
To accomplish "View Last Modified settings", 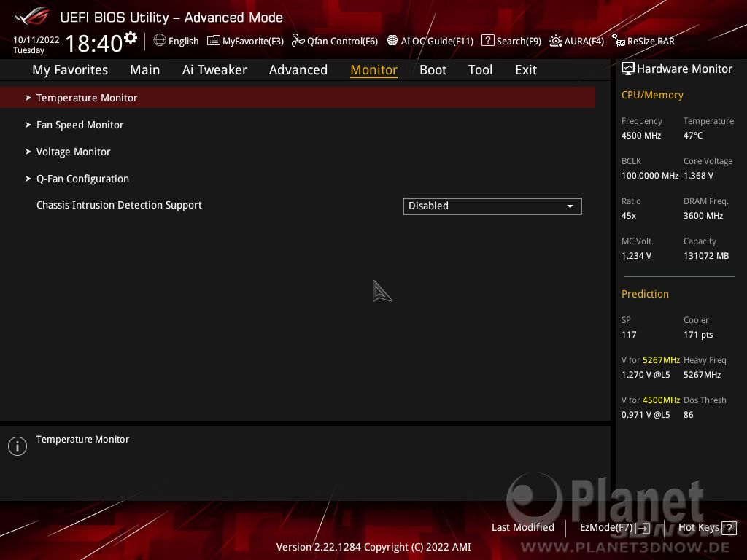I will (523, 528).
